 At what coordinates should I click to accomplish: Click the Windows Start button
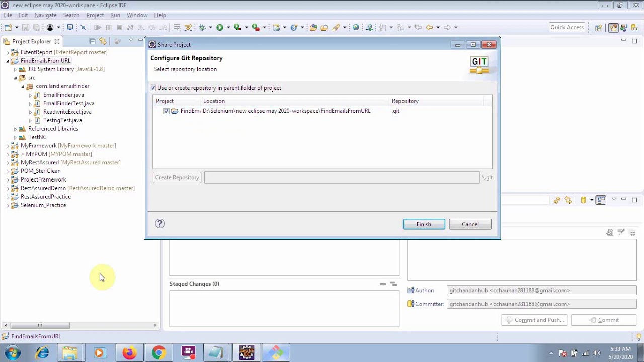(x=12, y=353)
